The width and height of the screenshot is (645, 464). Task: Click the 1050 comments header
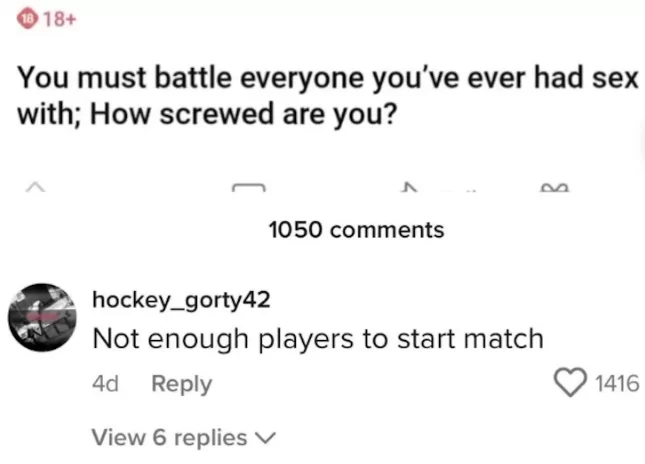(356, 230)
